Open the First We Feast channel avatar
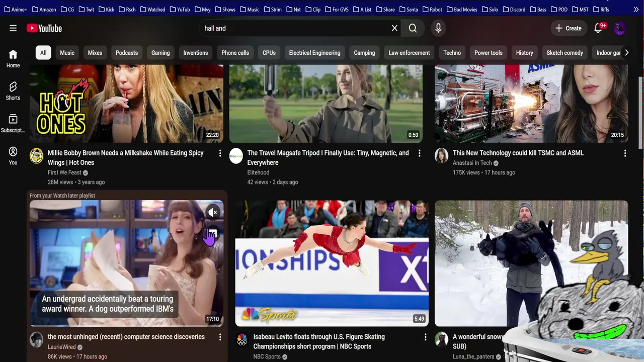644x362 pixels. (37, 156)
